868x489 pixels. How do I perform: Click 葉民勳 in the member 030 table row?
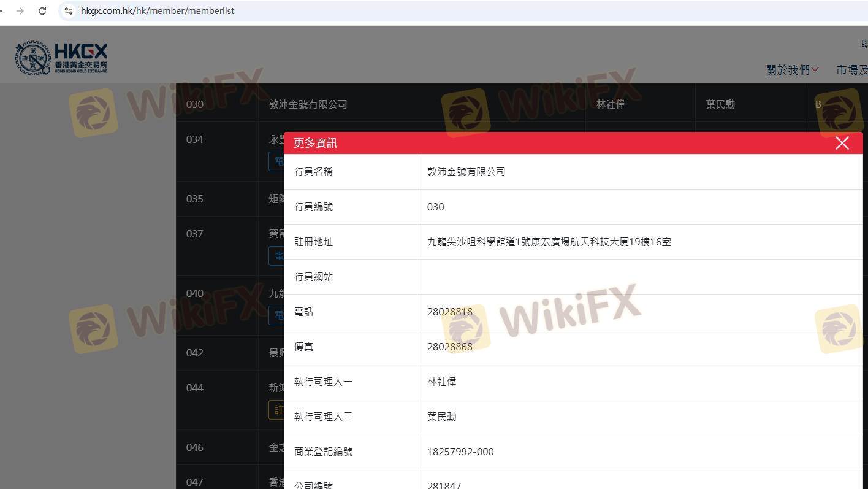point(720,104)
